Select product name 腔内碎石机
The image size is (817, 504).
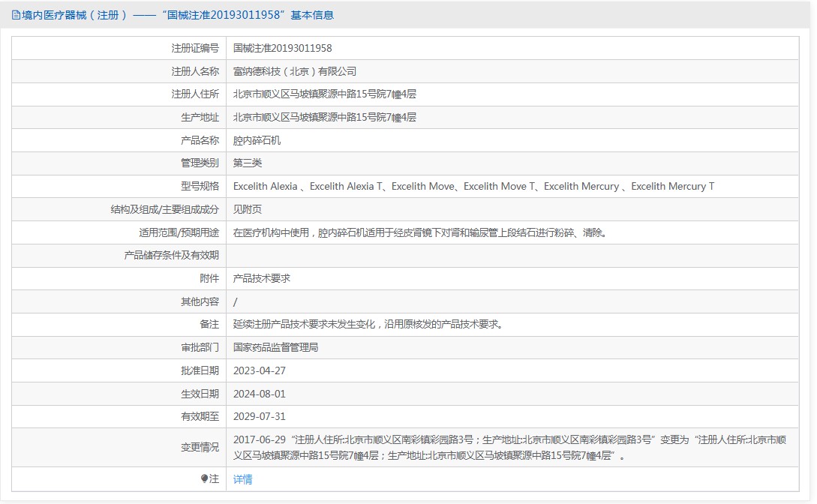pos(257,140)
